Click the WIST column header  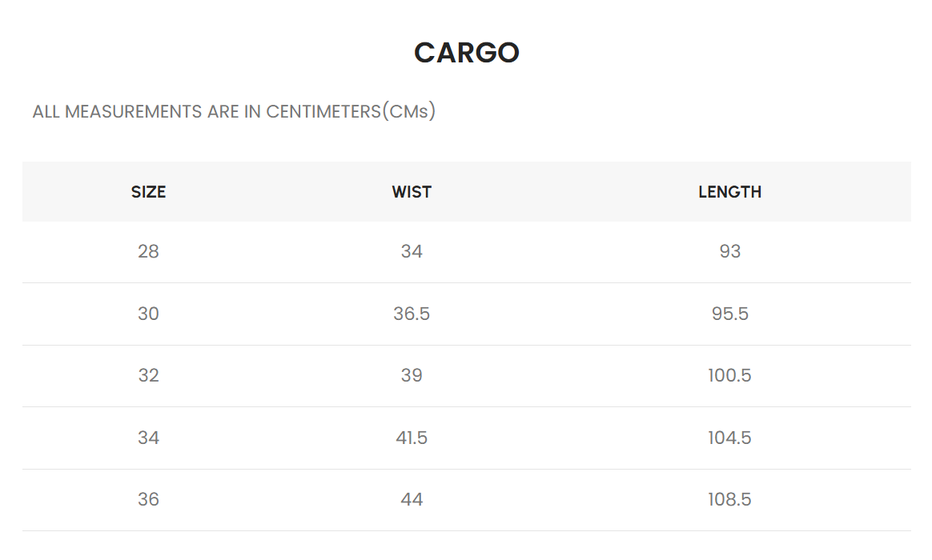point(412,192)
